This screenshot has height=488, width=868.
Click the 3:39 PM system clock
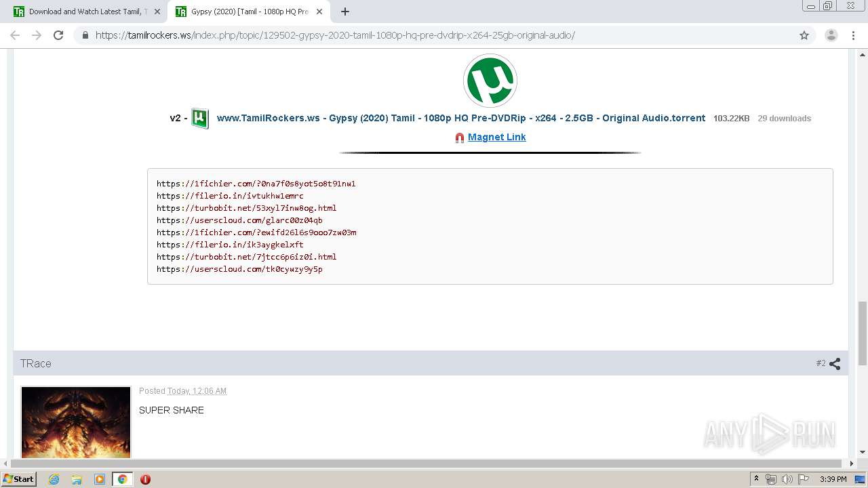[x=833, y=479]
